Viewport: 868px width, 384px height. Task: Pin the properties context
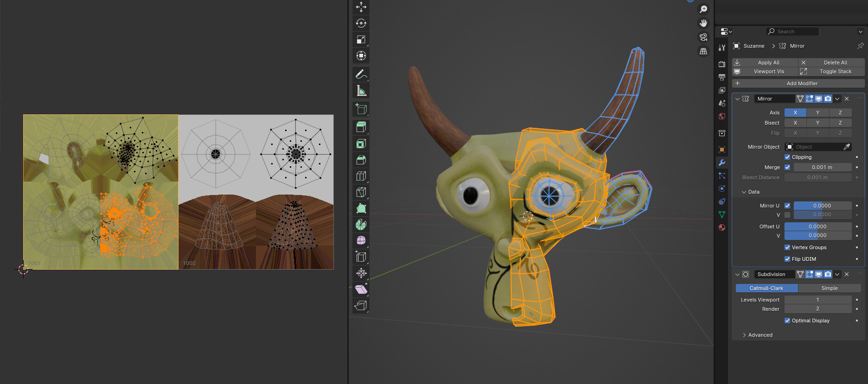pos(860,46)
